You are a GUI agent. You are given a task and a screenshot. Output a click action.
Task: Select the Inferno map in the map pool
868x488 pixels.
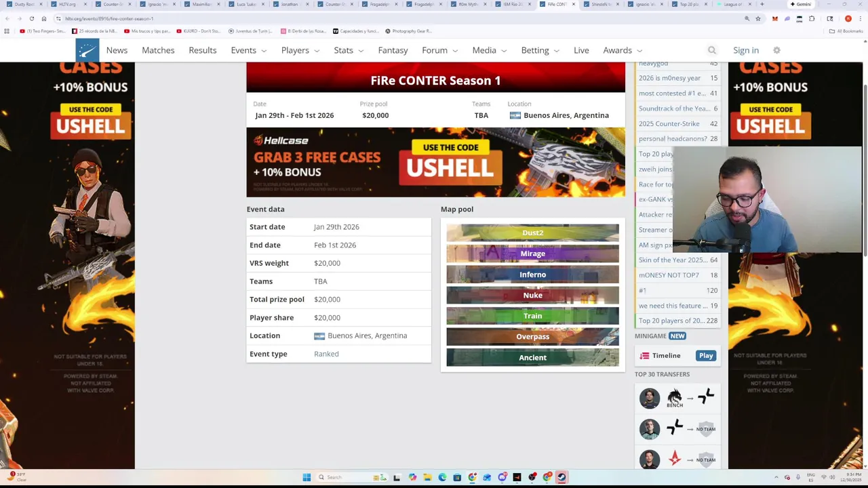tap(532, 274)
